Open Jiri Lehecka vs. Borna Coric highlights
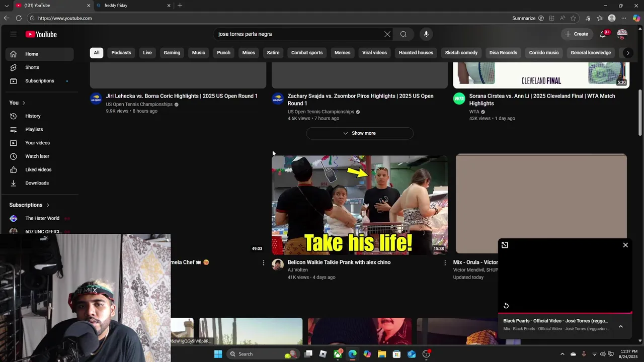The height and width of the screenshot is (362, 644). tap(182, 96)
